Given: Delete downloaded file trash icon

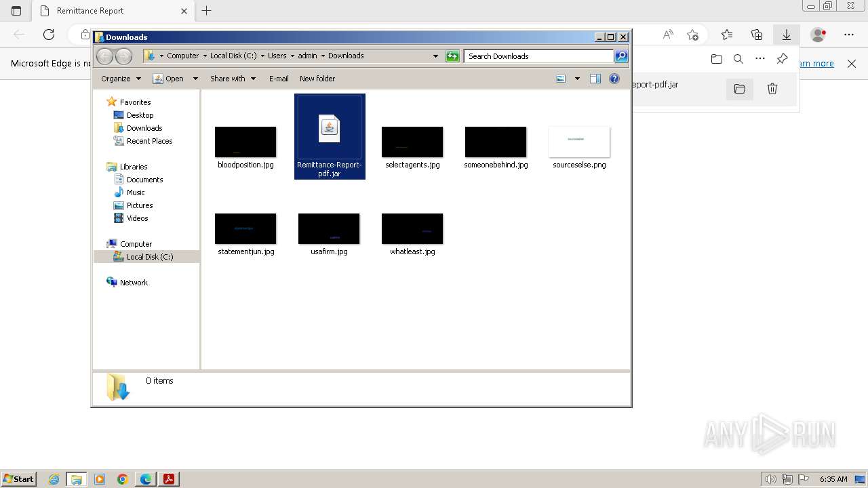Looking at the screenshot, I should pyautogui.click(x=772, y=89).
